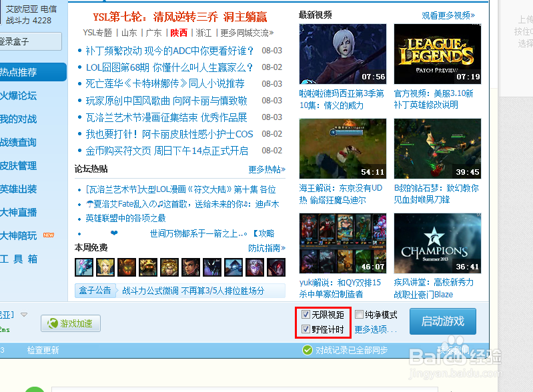Select the blonde champion icon in free rotation
The width and height of the screenshot is (533, 392).
click(x=105, y=267)
